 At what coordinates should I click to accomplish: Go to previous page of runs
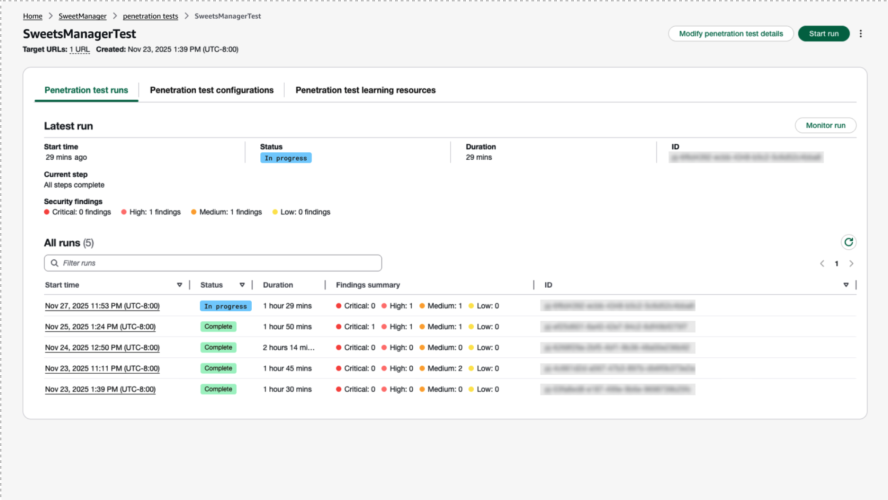(822, 264)
